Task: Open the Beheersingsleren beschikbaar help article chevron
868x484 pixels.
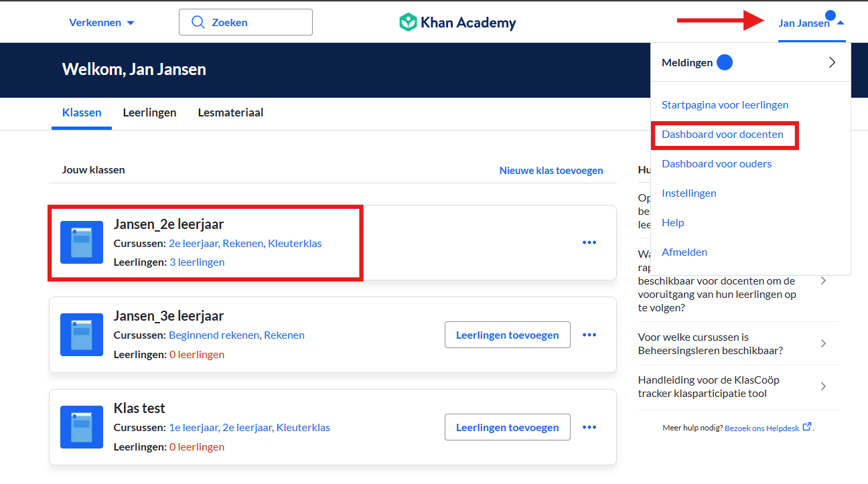Action: point(823,343)
